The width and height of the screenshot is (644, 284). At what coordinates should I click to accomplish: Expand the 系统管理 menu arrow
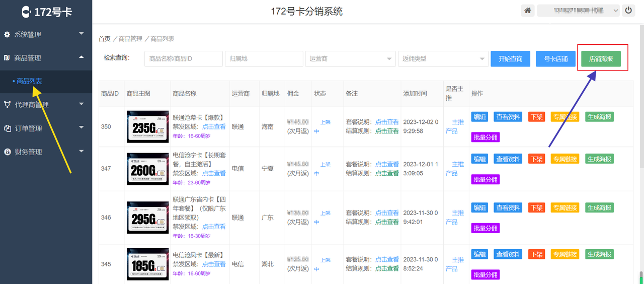click(82, 34)
